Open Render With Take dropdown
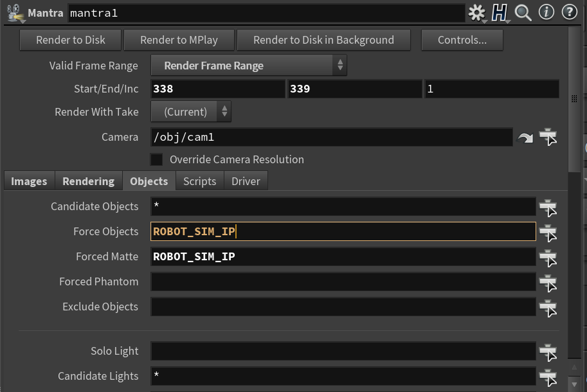 coord(191,111)
